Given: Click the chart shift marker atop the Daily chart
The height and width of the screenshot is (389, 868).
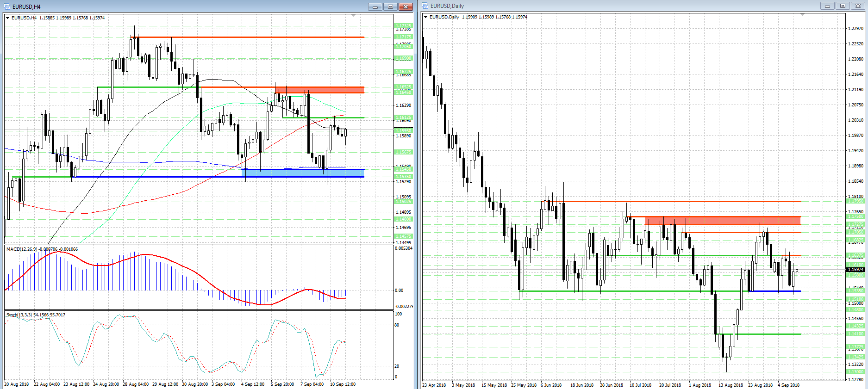Looking at the screenshot, I should click(x=803, y=15).
